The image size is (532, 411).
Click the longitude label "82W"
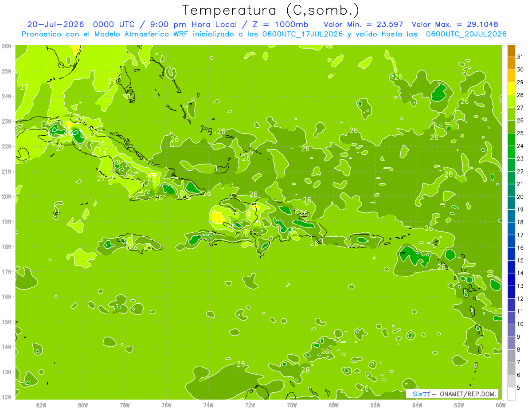point(41,405)
